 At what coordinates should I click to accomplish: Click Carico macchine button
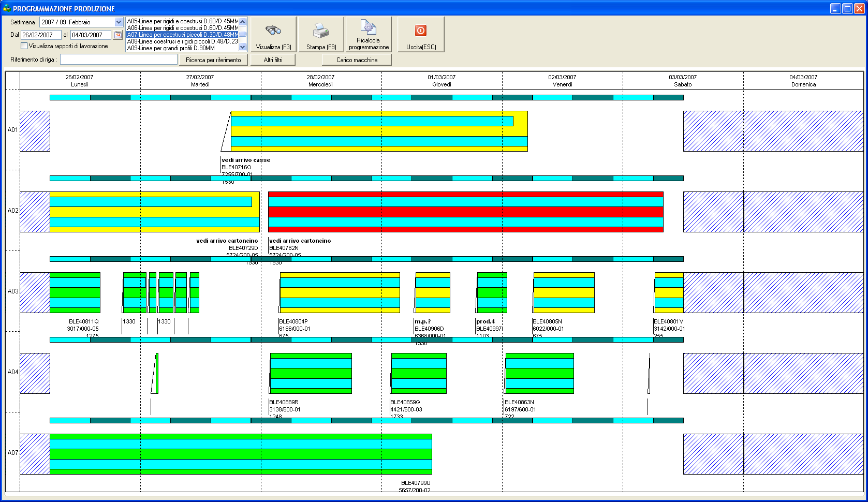coord(357,60)
